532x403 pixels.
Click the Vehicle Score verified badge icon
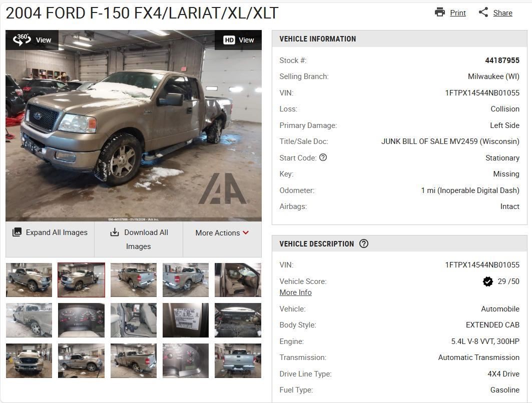(x=488, y=281)
